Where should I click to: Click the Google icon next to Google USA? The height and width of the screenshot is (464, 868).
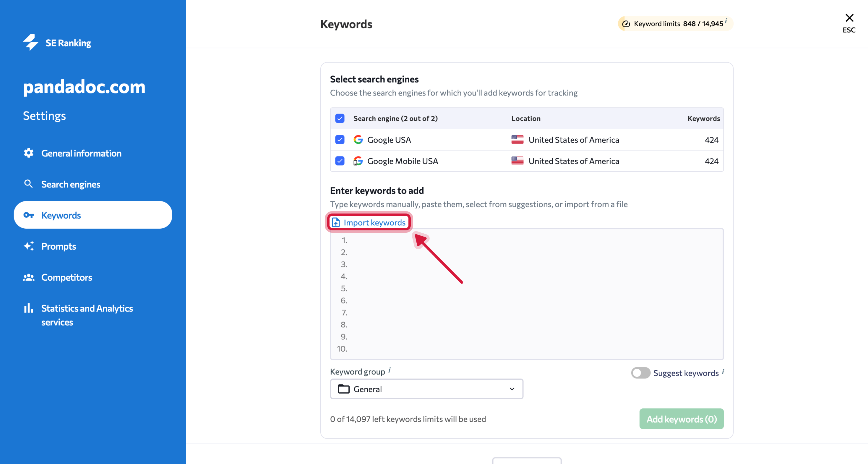pyautogui.click(x=358, y=139)
